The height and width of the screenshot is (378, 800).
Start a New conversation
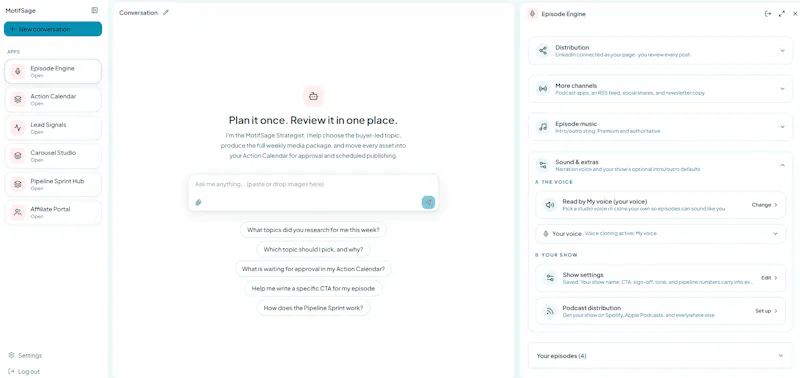tap(53, 29)
